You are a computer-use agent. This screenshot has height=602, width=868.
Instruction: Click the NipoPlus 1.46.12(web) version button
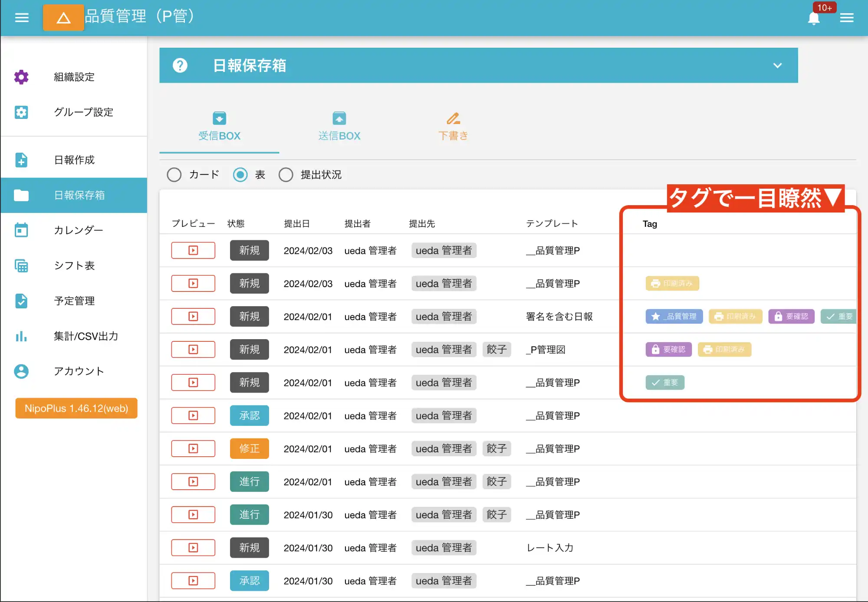pos(76,408)
